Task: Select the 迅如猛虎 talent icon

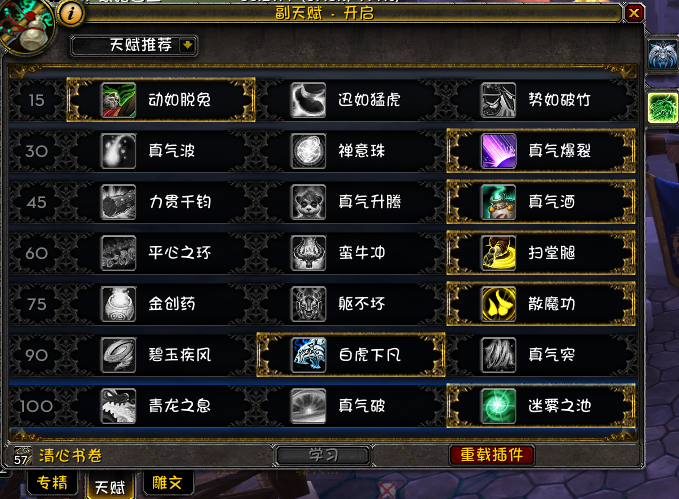Action: coord(308,100)
